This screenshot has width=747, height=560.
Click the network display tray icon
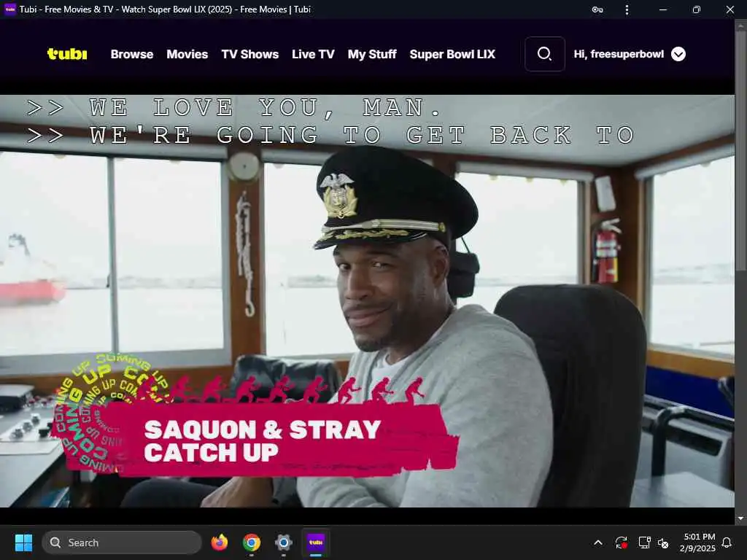tap(644, 542)
